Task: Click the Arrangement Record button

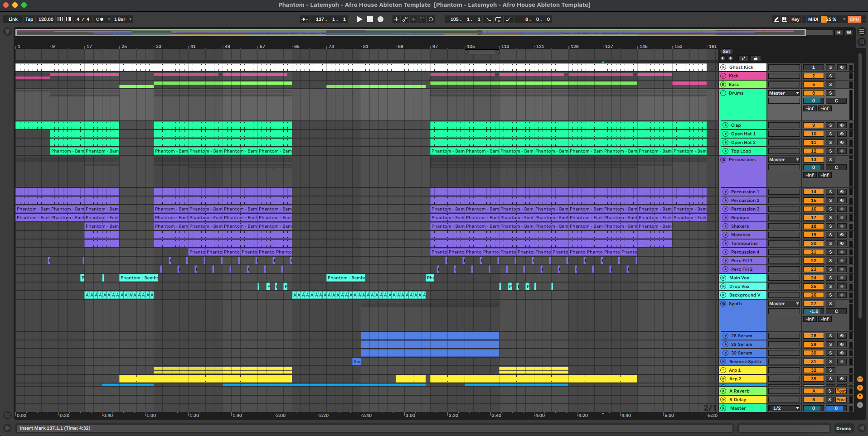Action: pos(380,19)
